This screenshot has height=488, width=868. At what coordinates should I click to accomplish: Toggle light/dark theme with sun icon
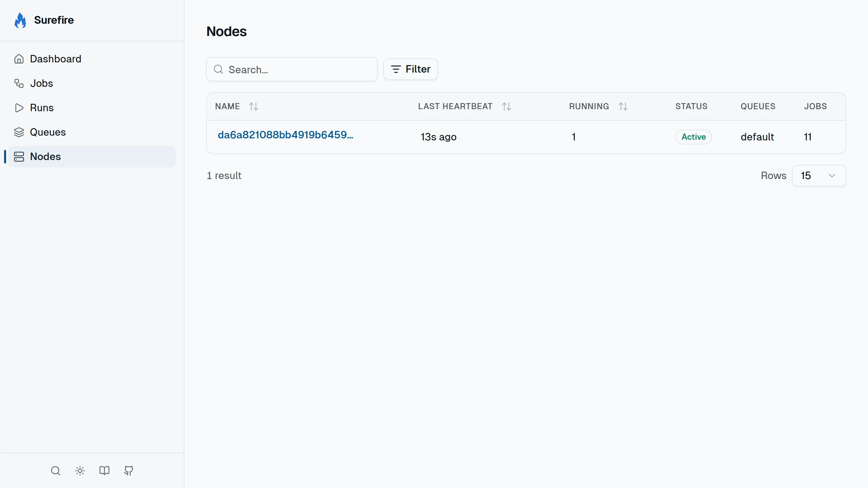pos(80,471)
